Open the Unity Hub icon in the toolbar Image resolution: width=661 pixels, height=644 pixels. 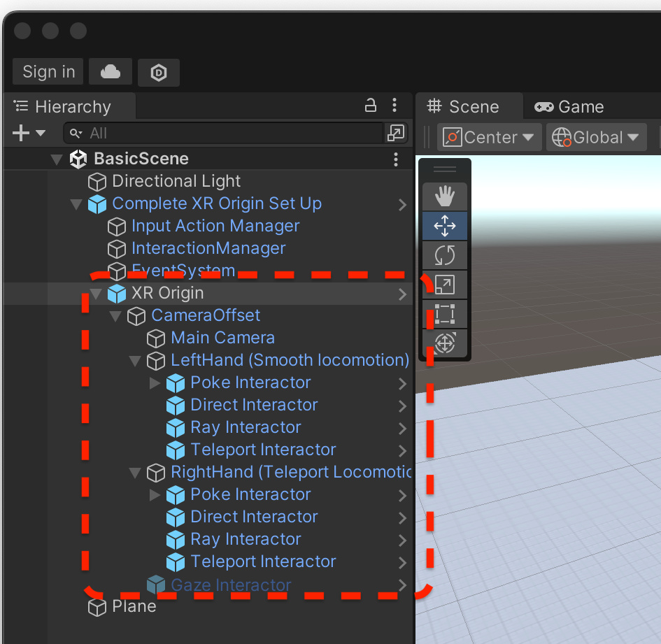point(158,72)
